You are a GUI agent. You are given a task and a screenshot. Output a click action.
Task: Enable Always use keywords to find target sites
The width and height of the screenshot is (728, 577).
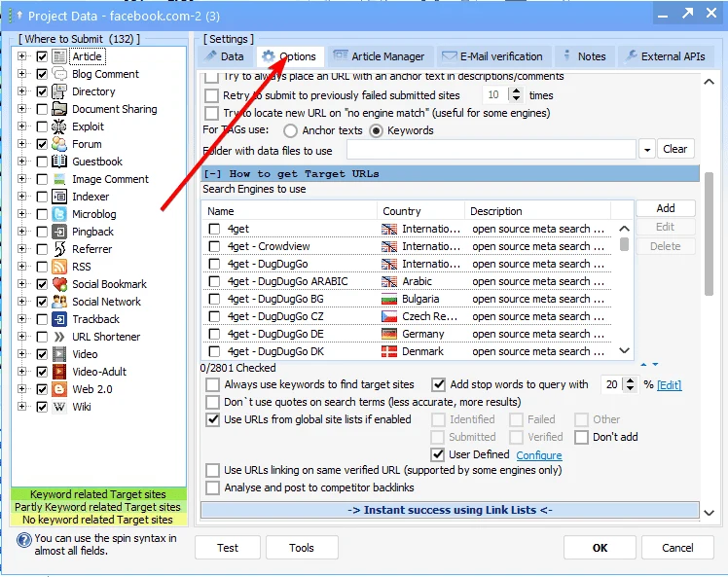point(212,384)
